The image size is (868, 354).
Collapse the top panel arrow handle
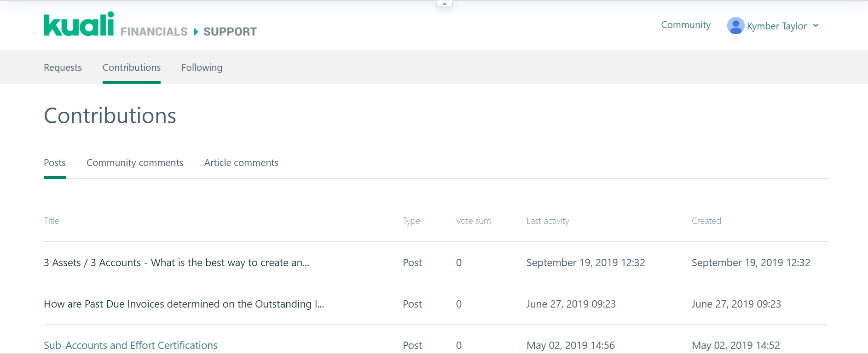click(444, 4)
